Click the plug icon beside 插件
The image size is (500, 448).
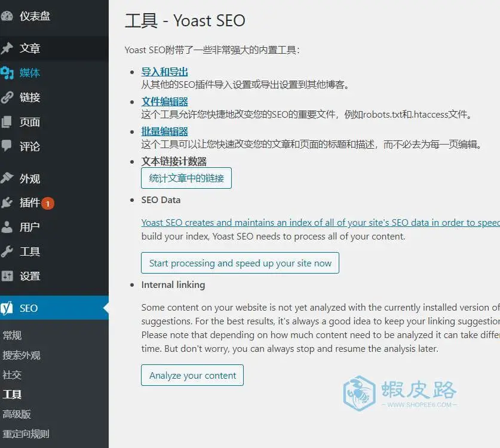coord(7,202)
